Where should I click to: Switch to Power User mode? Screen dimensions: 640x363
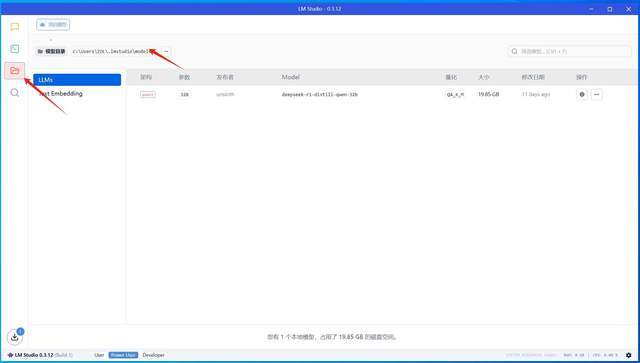[x=123, y=355]
